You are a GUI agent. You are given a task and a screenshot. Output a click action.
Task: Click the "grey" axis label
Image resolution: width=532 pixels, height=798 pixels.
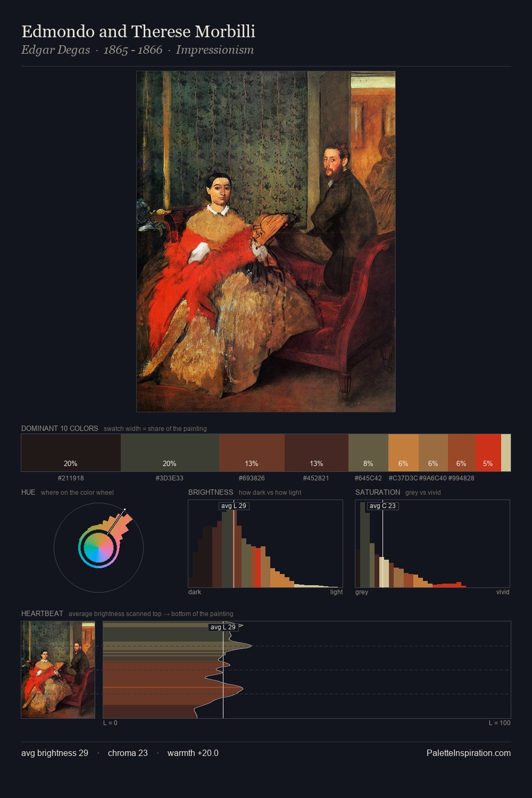coord(362,592)
